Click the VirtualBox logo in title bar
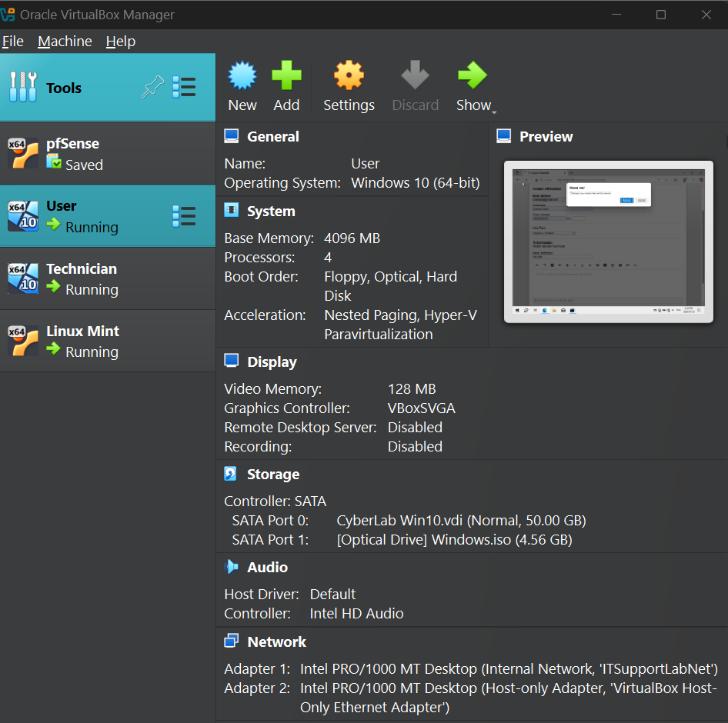728x723 pixels. [8, 15]
